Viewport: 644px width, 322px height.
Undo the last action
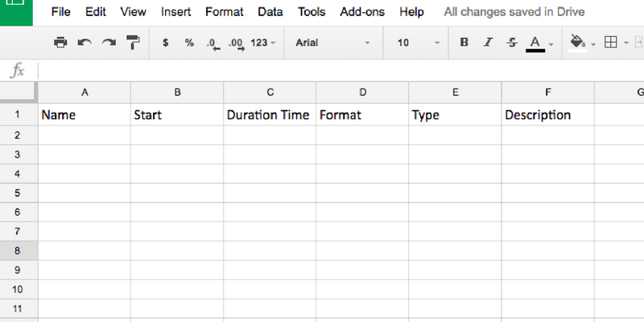point(85,43)
